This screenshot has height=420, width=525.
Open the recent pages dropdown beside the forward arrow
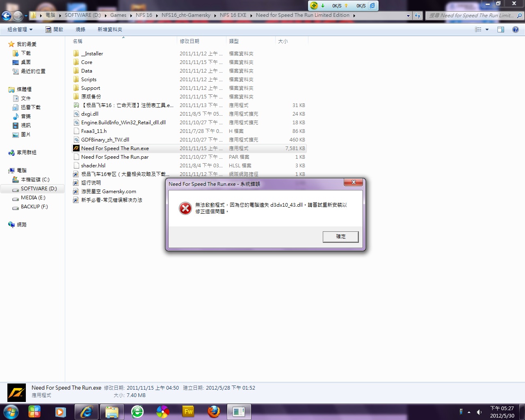tap(26, 16)
